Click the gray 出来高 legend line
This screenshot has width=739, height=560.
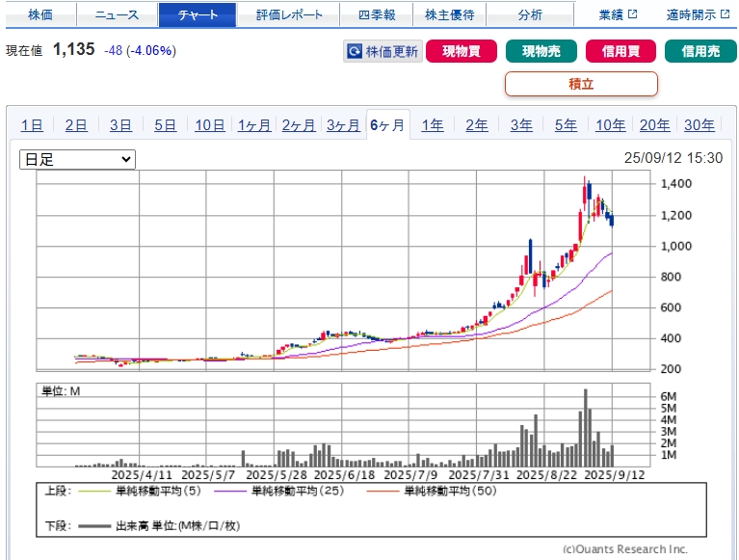[x=94, y=526]
